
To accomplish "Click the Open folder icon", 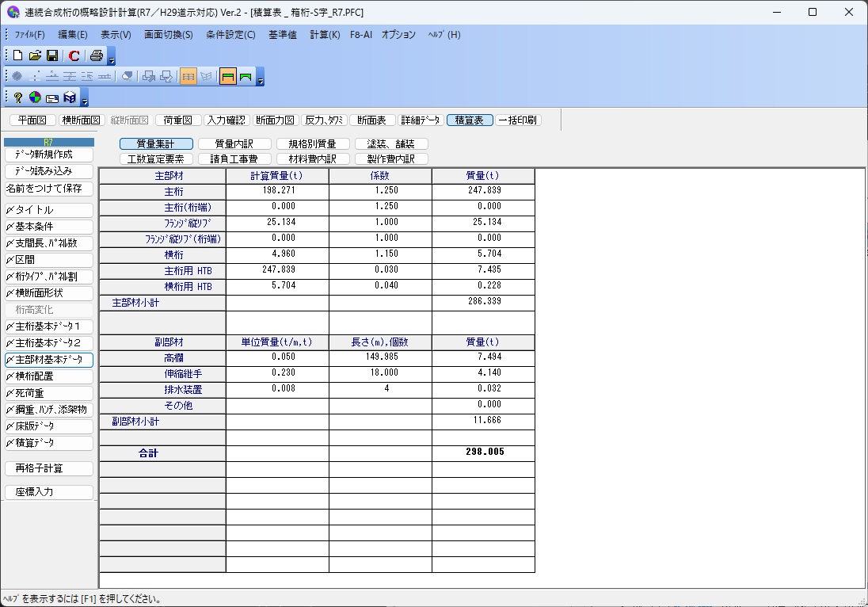I will pos(35,55).
